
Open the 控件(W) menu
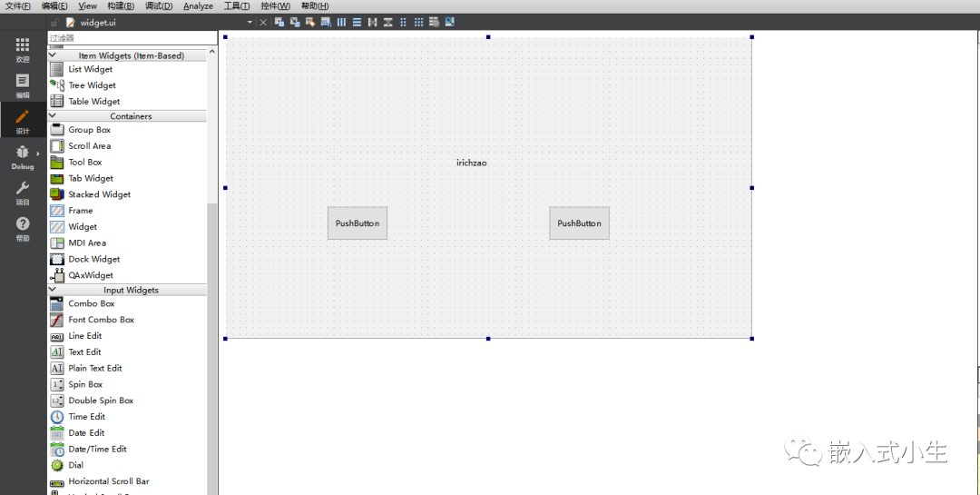pos(276,5)
